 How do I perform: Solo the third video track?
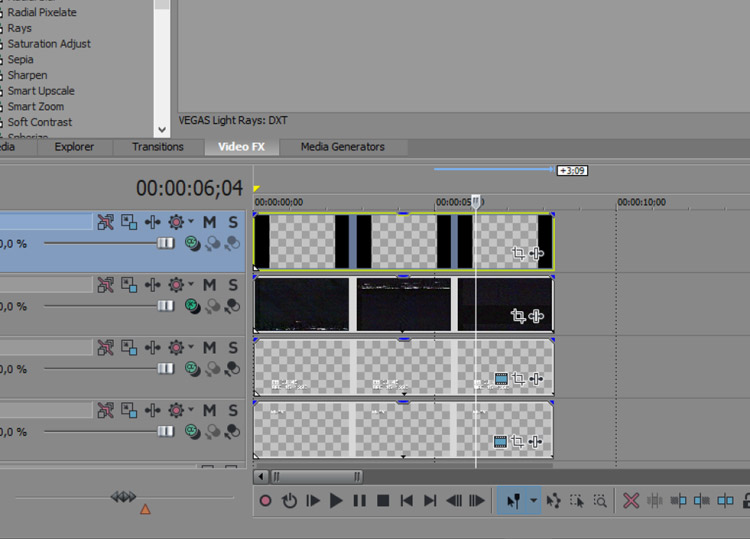pos(232,347)
